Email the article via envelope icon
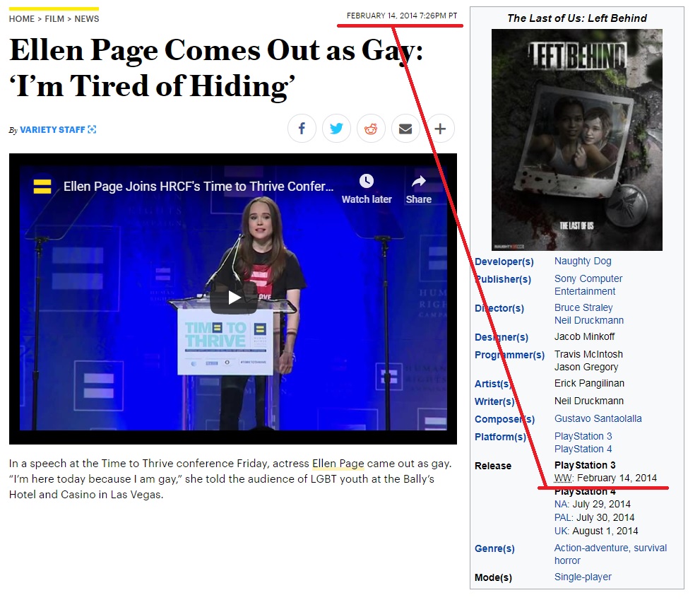This screenshot has width=700, height=600. (x=405, y=129)
